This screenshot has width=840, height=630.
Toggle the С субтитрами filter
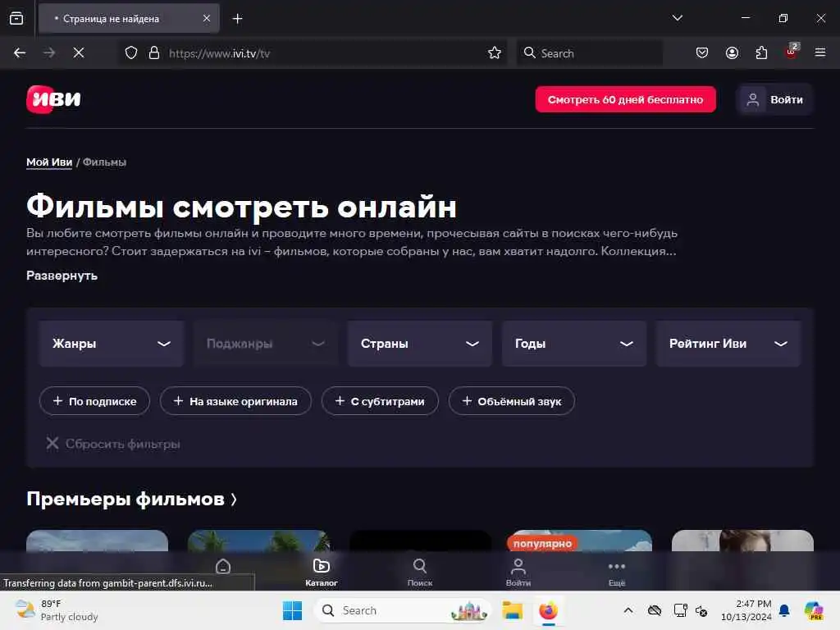[x=380, y=401]
